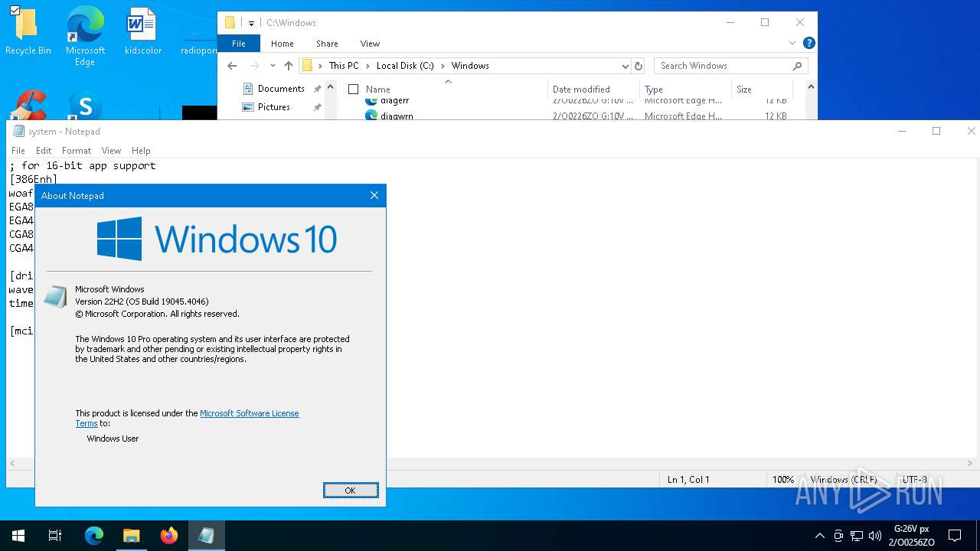This screenshot has height=551, width=980.
Task: Select the CCleaner desktop icon
Action: point(28,106)
